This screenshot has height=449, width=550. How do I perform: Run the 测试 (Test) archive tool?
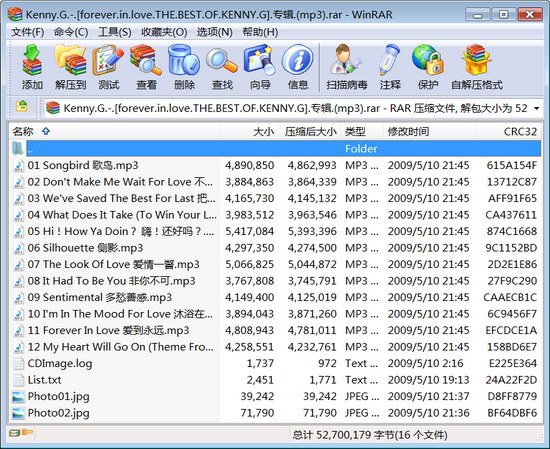108,67
